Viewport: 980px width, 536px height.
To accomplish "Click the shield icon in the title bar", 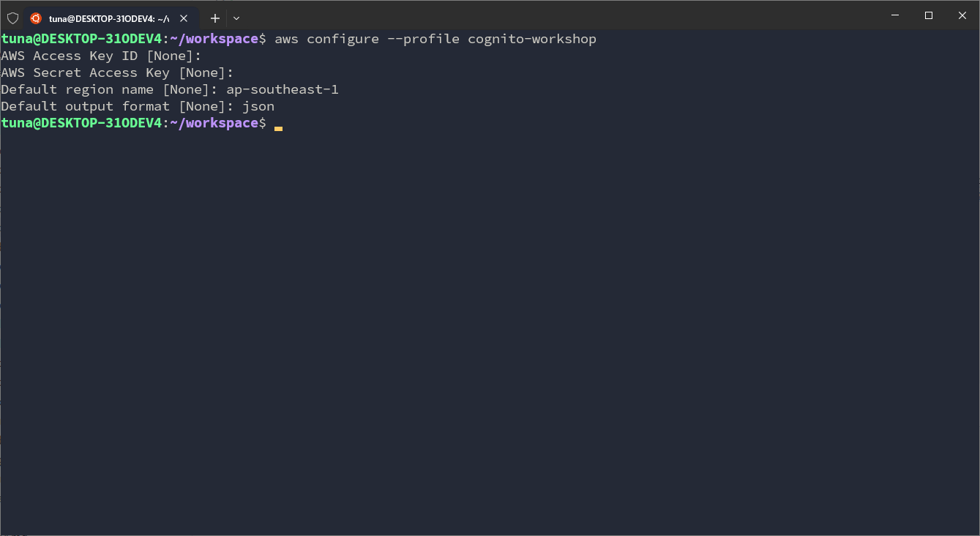I will pyautogui.click(x=12, y=18).
